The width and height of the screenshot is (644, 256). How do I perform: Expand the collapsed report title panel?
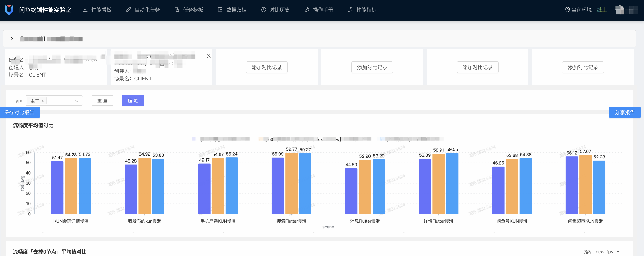12,39
